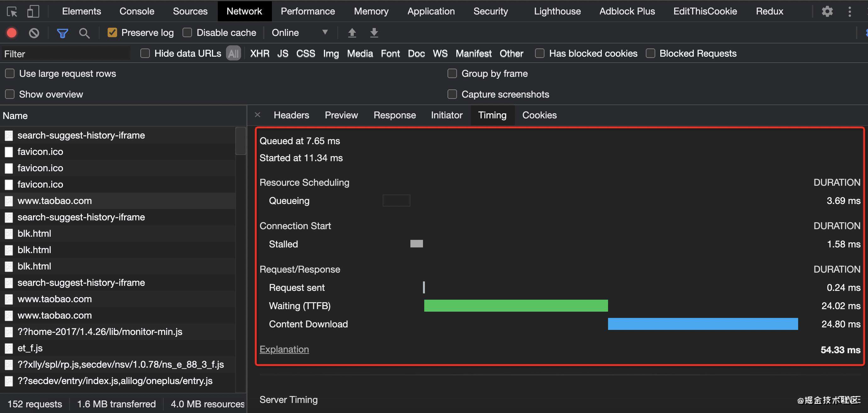Viewport: 868px width, 413px height.
Task: Toggle the device toolbar icon
Action: 33,11
